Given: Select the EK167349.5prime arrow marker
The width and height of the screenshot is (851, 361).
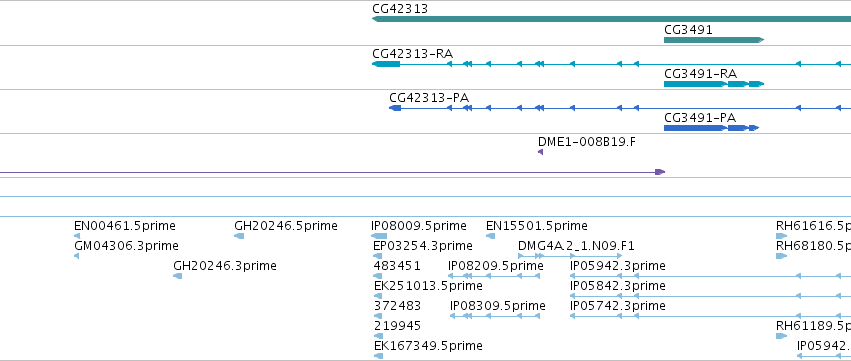Looking at the screenshot, I should tap(378, 356).
